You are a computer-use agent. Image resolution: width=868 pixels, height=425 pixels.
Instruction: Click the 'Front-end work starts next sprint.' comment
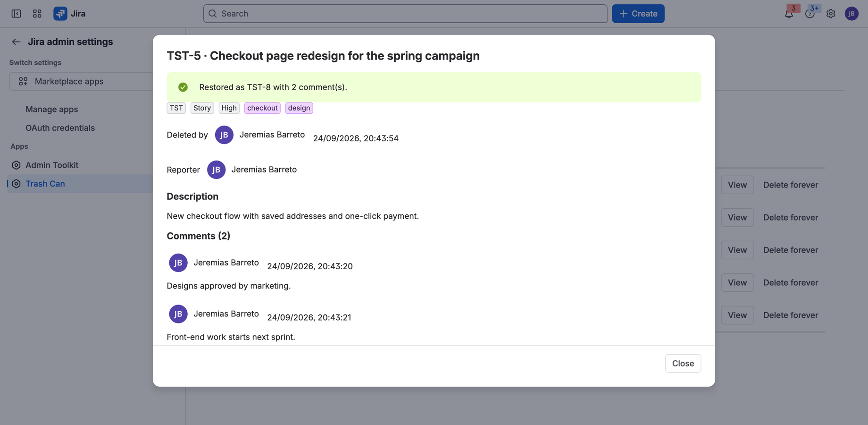coord(231,337)
